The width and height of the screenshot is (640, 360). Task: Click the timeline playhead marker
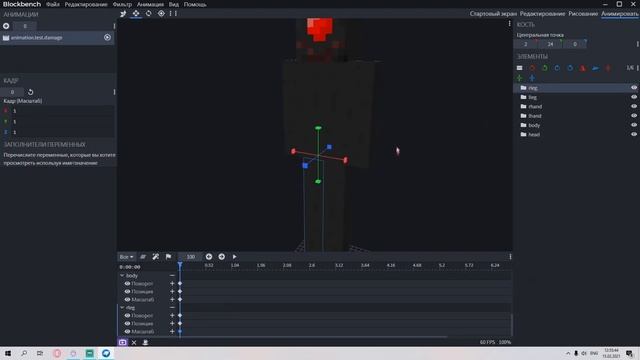[x=180, y=265]
